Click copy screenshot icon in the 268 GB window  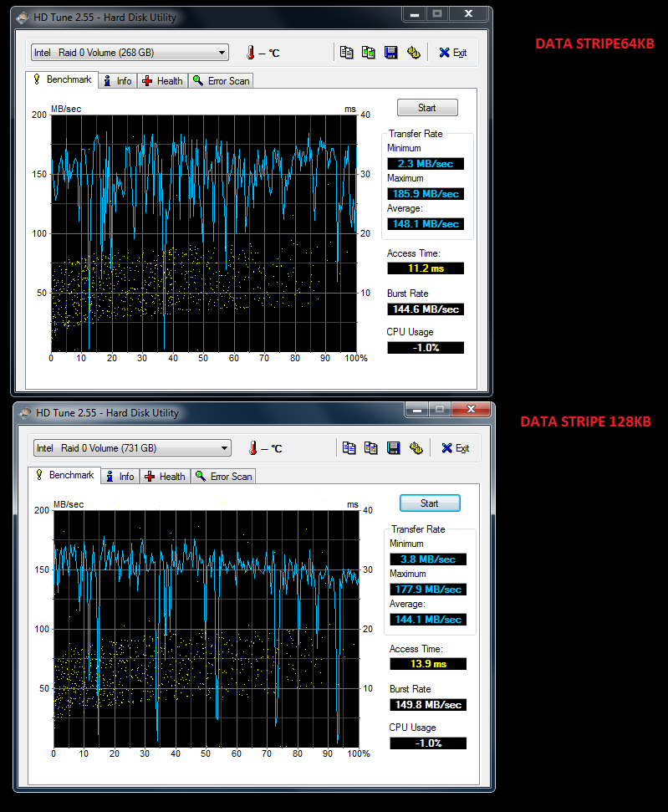(x=369, y=53)
